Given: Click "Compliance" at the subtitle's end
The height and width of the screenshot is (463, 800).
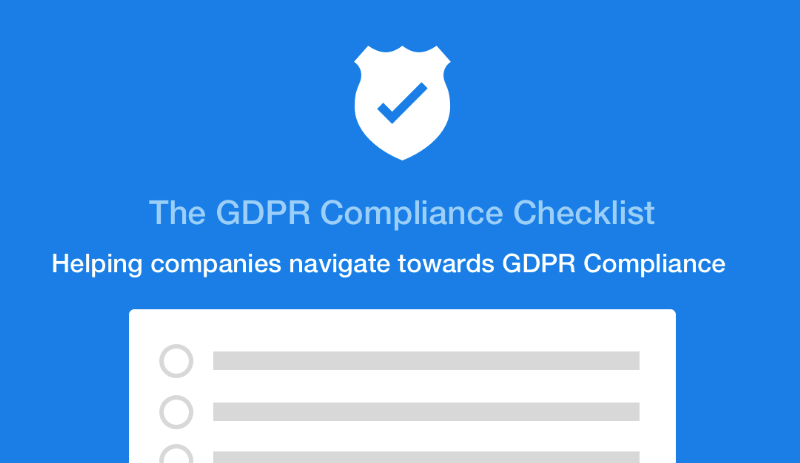Looking at the screenshot, I should pyautogui.click(x=654, y=265).
